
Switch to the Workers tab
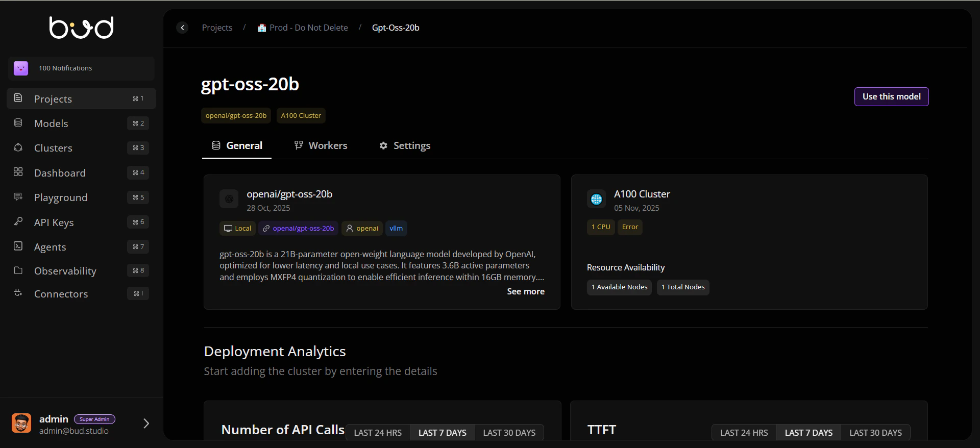coord(321,146)
